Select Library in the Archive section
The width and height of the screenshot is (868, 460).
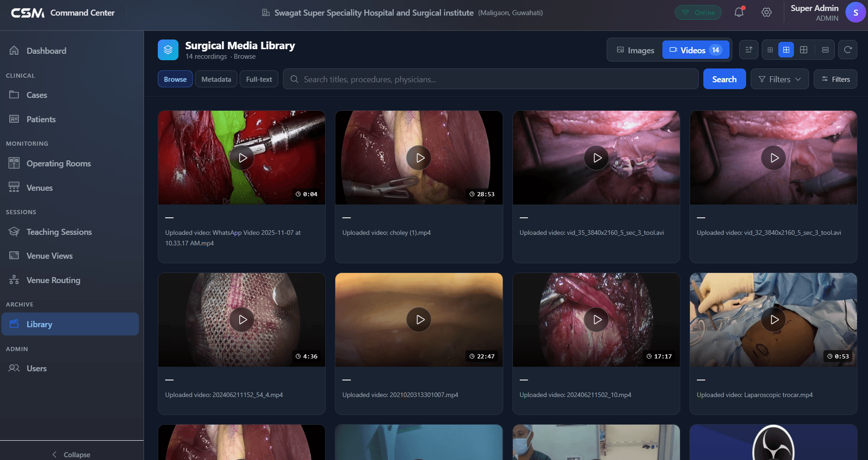pyautogui.click(x=70, y=324)
